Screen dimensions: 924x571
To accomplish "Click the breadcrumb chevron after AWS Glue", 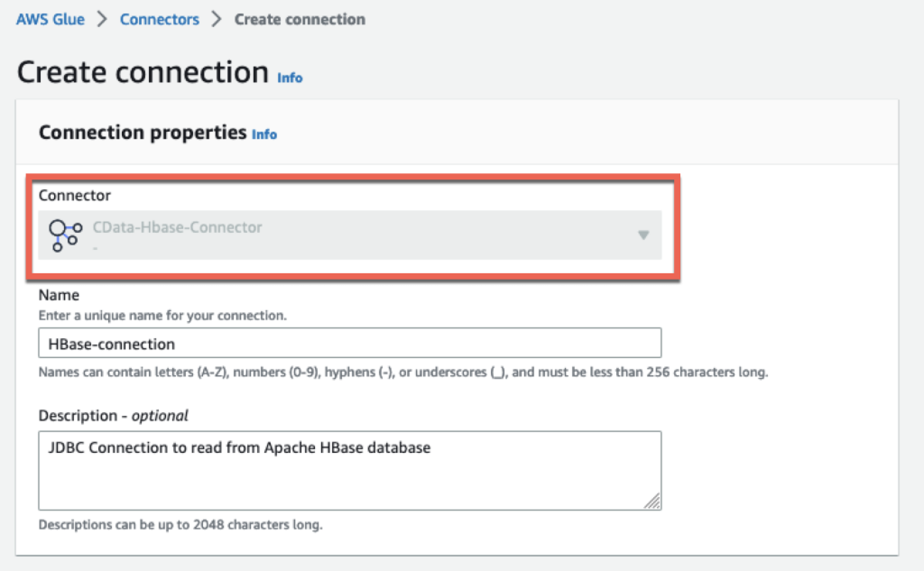I will 102,19.
